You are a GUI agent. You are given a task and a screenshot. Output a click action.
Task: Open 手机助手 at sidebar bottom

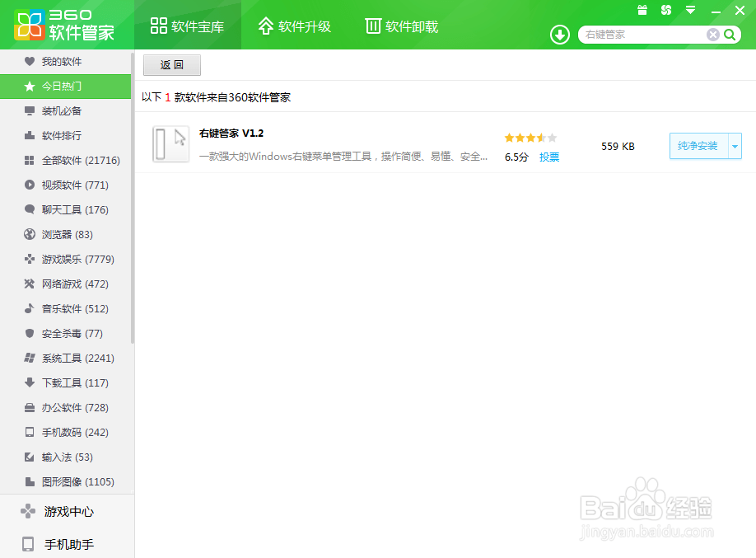click(67, 545)
